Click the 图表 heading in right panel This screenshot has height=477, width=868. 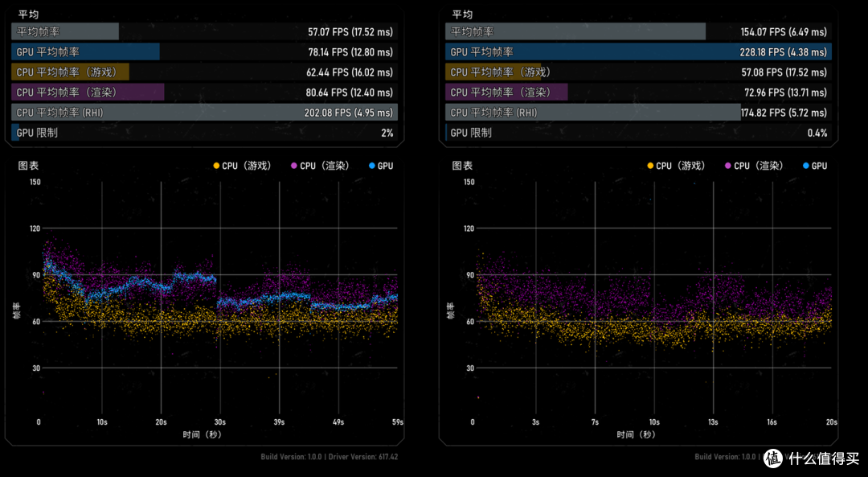pos(462,166)
